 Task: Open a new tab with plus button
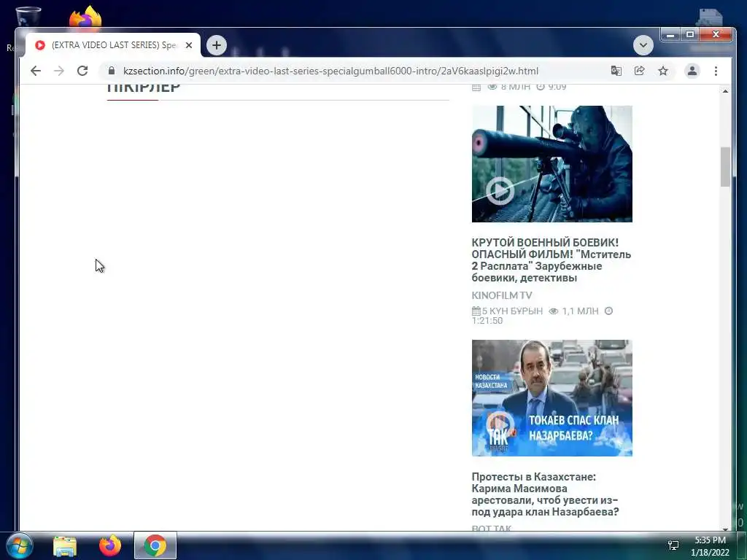point(217,45)
